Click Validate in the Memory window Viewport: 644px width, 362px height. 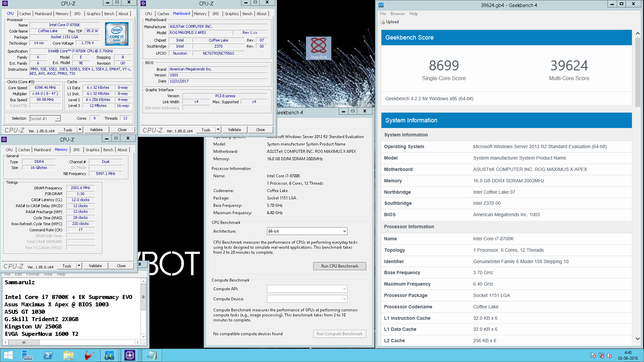pyautogui.click(x=96, y=266)
